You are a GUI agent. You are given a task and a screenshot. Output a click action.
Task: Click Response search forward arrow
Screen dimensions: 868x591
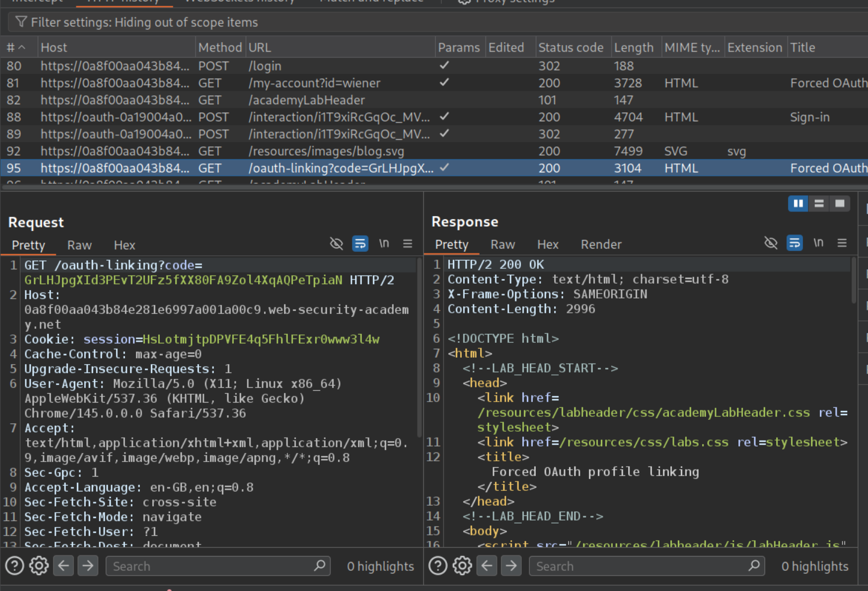[x=511, y=566]
